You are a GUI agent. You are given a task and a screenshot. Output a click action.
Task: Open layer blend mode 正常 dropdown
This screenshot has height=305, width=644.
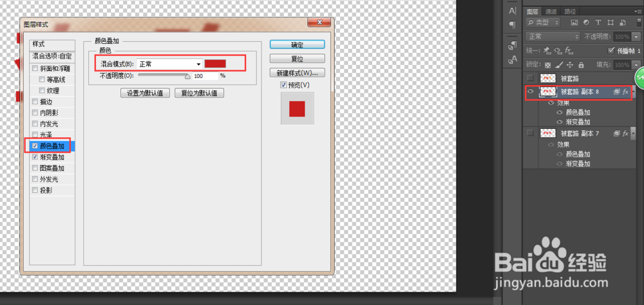[553, 37]
